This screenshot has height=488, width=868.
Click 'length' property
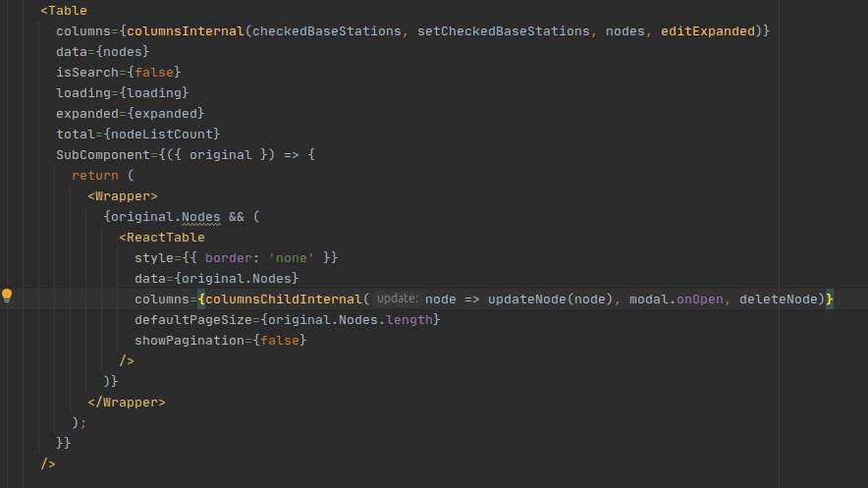tap(409, 320)
